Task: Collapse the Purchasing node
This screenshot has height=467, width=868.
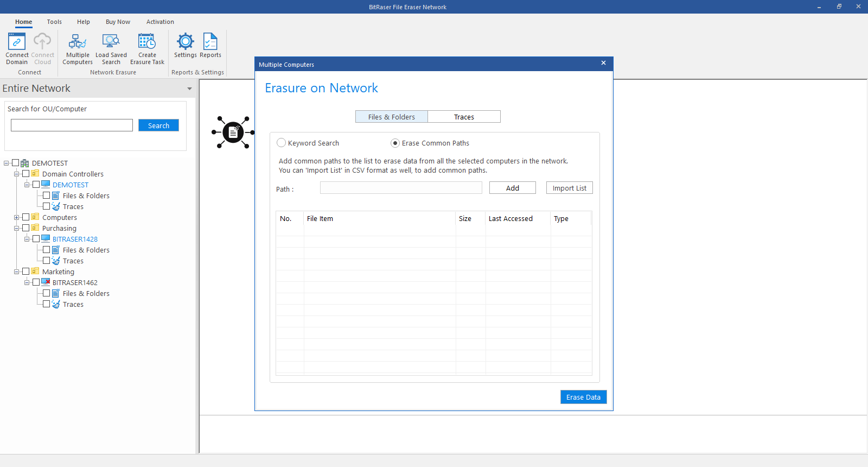Action: tap(16, 228)
